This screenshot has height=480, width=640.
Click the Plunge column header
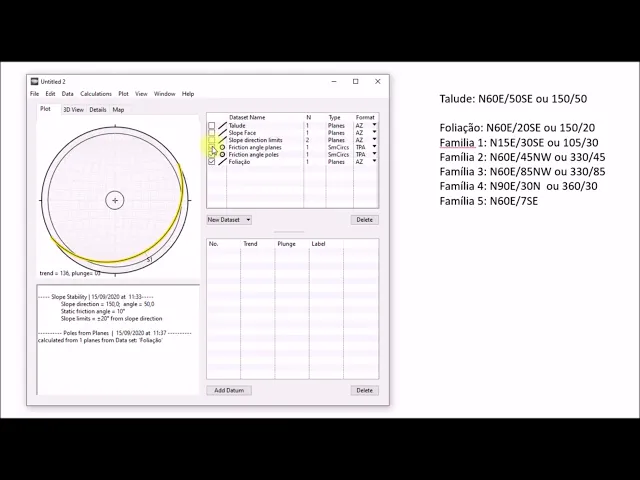[287, 244]
